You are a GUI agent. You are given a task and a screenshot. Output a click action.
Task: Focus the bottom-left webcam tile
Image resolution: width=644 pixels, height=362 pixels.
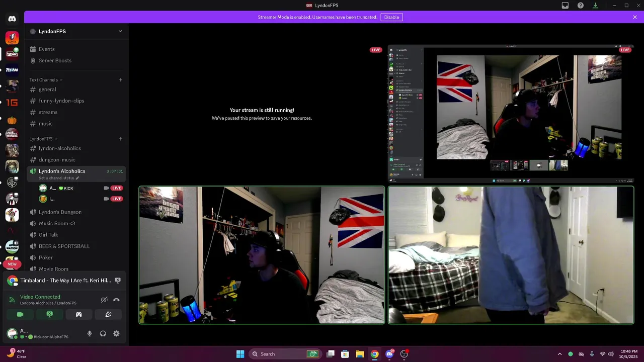262,255
